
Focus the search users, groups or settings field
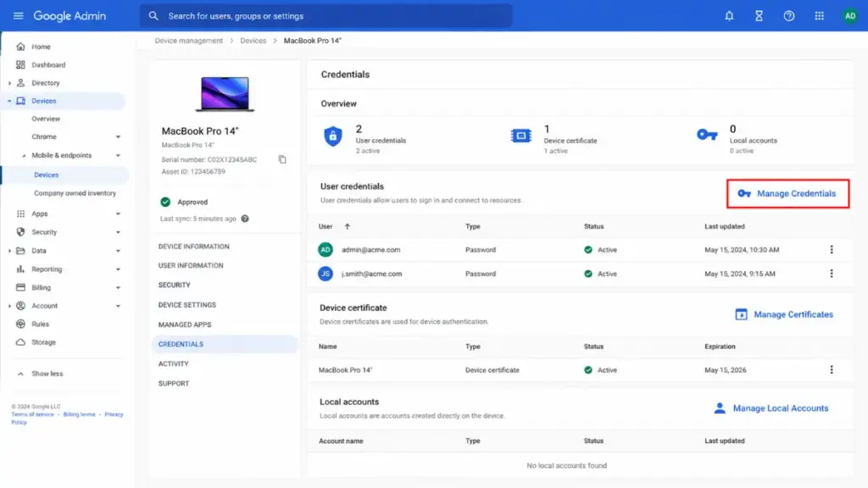pos(326,16)
